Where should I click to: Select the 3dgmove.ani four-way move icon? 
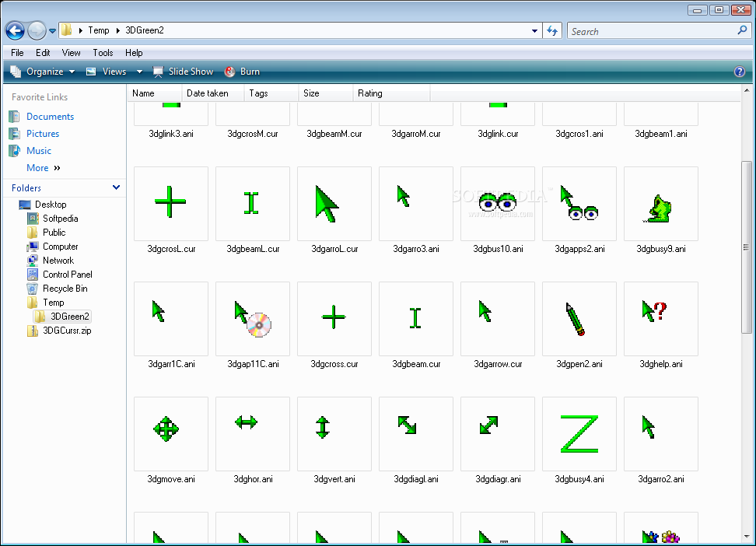coord(170,434)
